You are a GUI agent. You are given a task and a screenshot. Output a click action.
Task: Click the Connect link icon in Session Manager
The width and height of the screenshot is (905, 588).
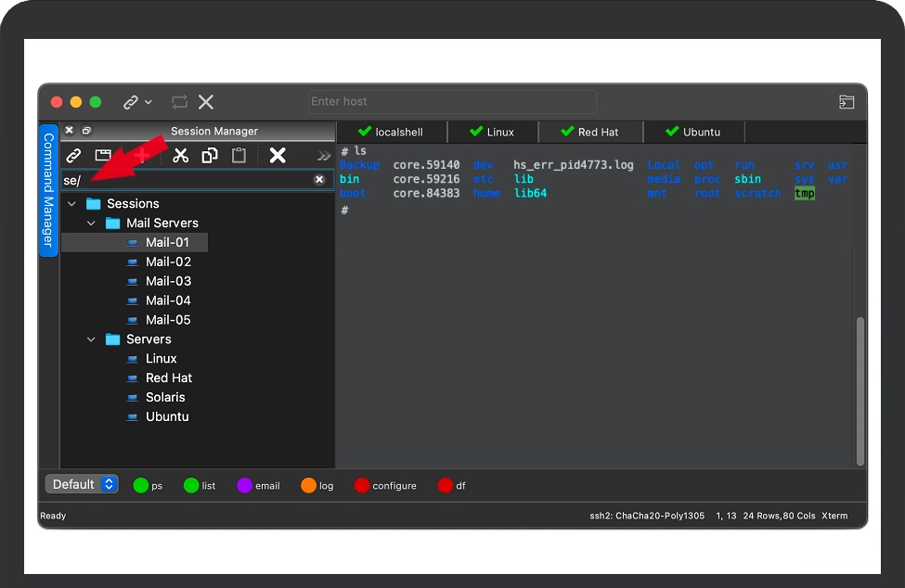(x=73, y=155)
